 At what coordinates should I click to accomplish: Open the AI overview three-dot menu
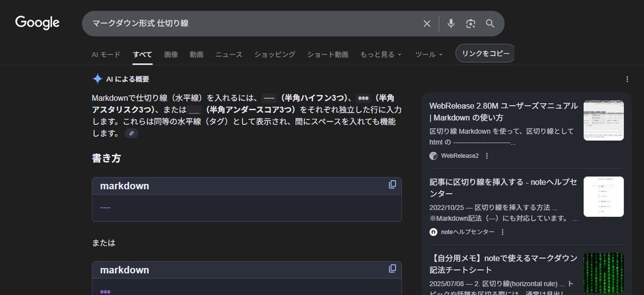pos(627,79)
